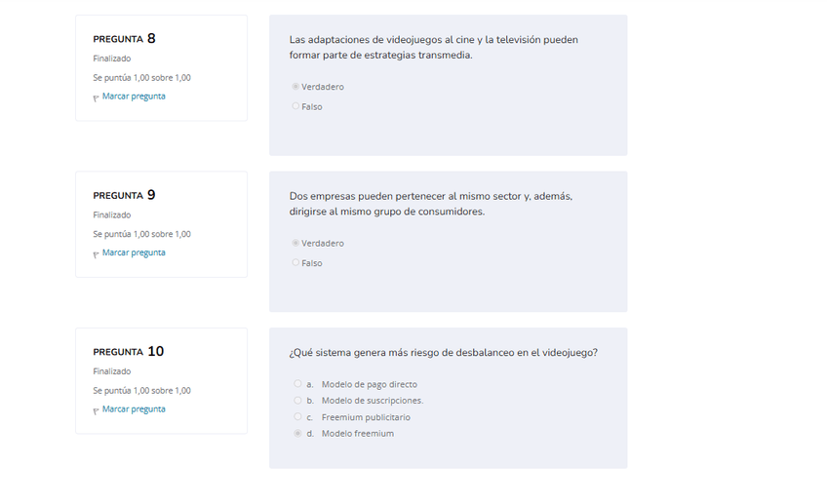Click the question text starting "Dos empresas pueden"

tap(430, 204)
